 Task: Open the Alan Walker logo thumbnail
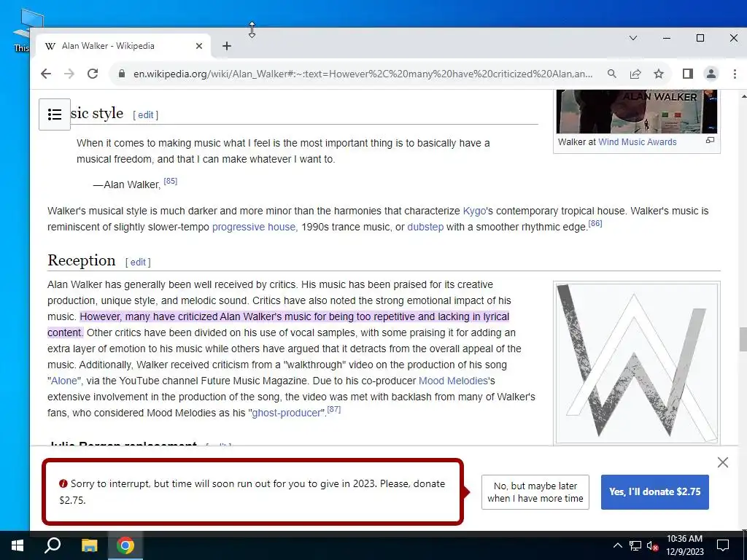coord(637,363)
